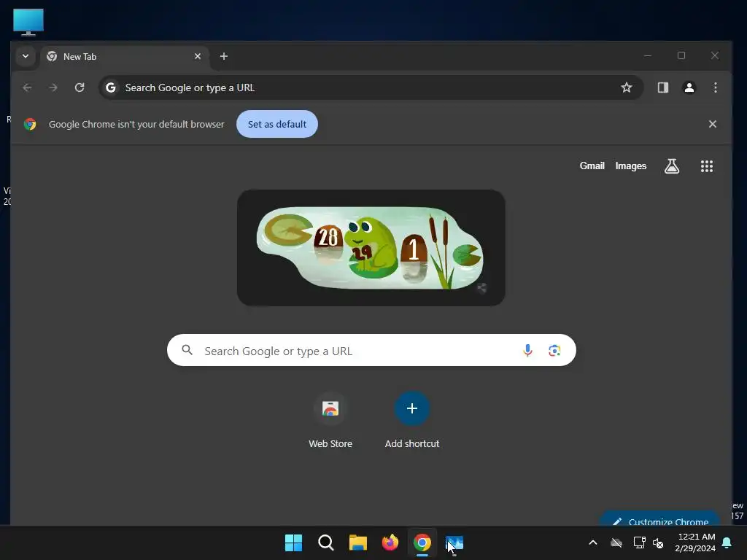
Task: Show hidden tray icons chevron
Action: point(593,542)
